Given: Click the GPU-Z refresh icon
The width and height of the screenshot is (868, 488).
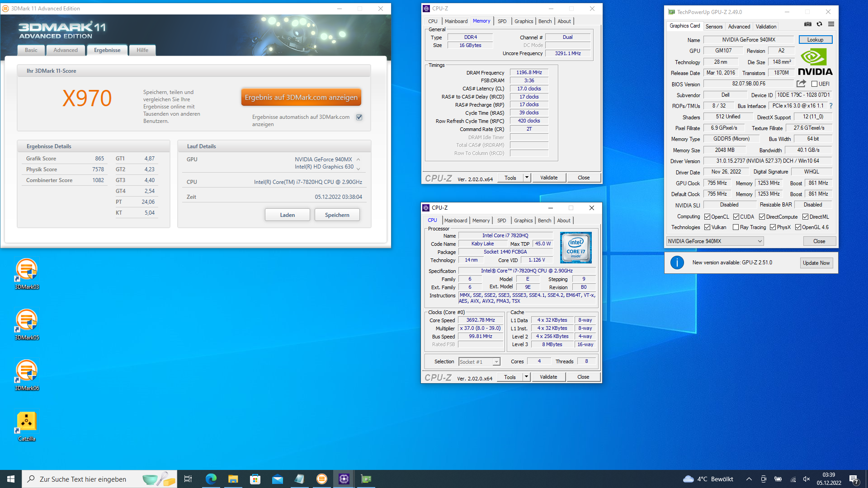Looking at the screenshot, I should 819,24.
